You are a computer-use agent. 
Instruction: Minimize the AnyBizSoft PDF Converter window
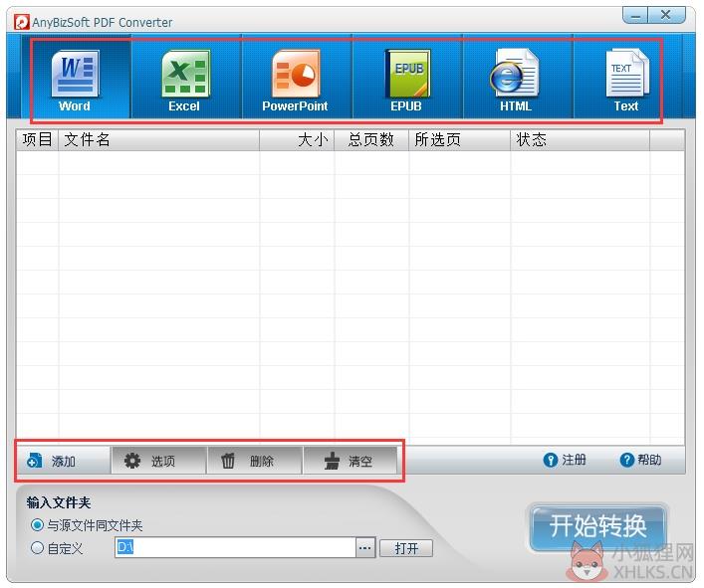[635, 16]
